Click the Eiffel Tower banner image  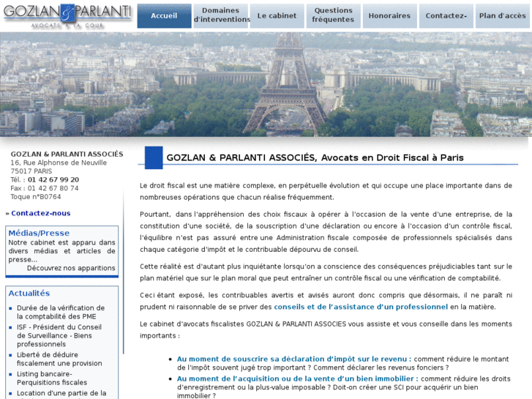point(266,84)
